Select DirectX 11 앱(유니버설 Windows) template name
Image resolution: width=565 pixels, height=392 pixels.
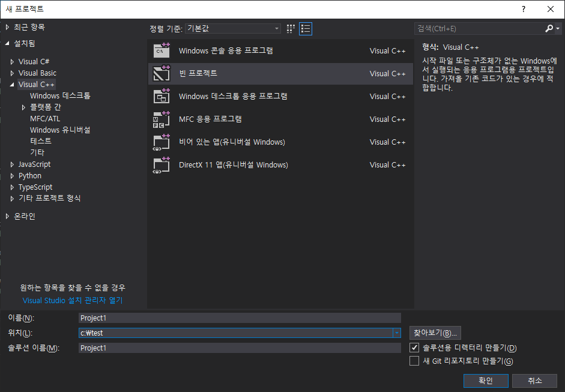click(234, 165)
